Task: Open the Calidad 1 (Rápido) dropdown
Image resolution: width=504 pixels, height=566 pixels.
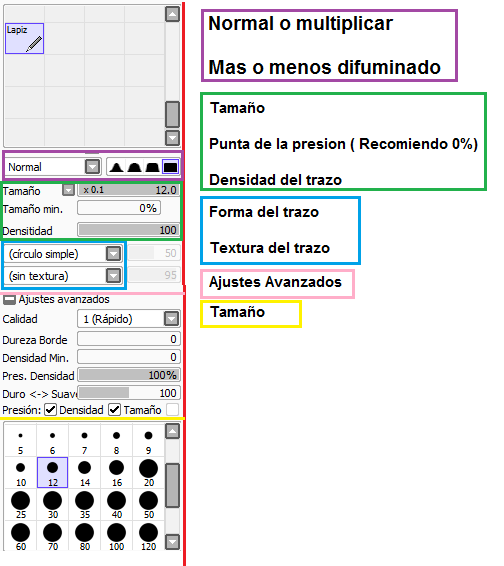Action: pos(171,319)
